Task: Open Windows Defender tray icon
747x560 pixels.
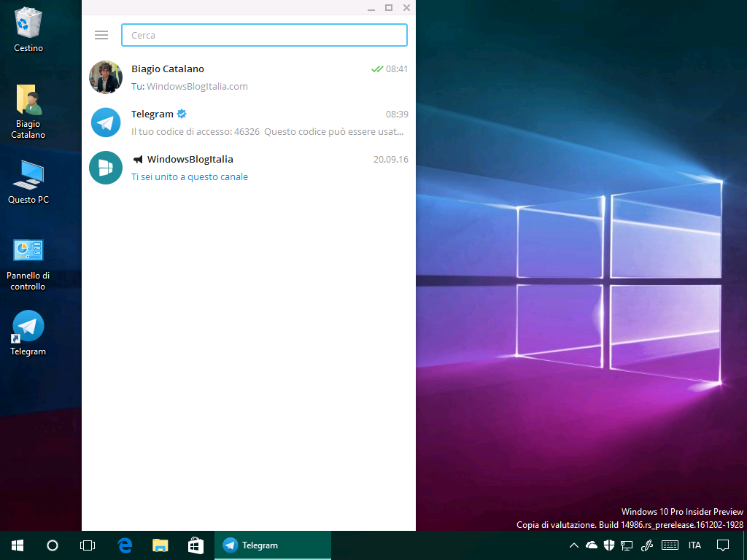Action: click(609, 545)
